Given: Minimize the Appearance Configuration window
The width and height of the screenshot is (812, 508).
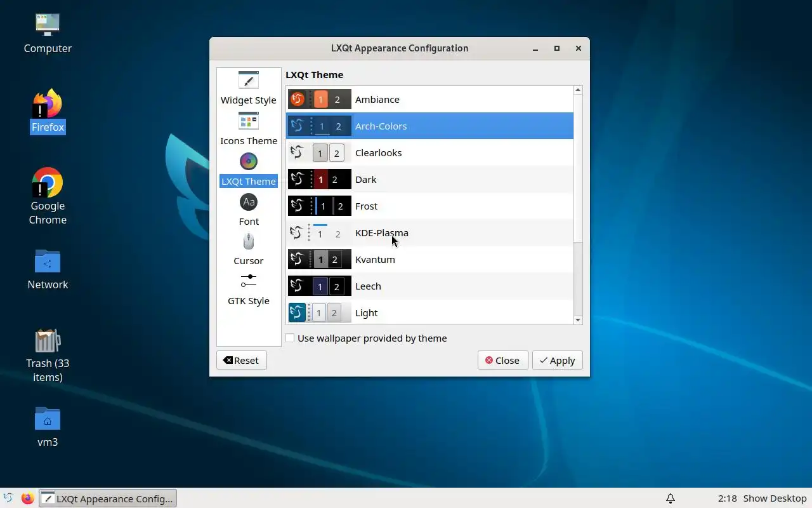Looking at the screenshot, I should (x=535, y=49).
